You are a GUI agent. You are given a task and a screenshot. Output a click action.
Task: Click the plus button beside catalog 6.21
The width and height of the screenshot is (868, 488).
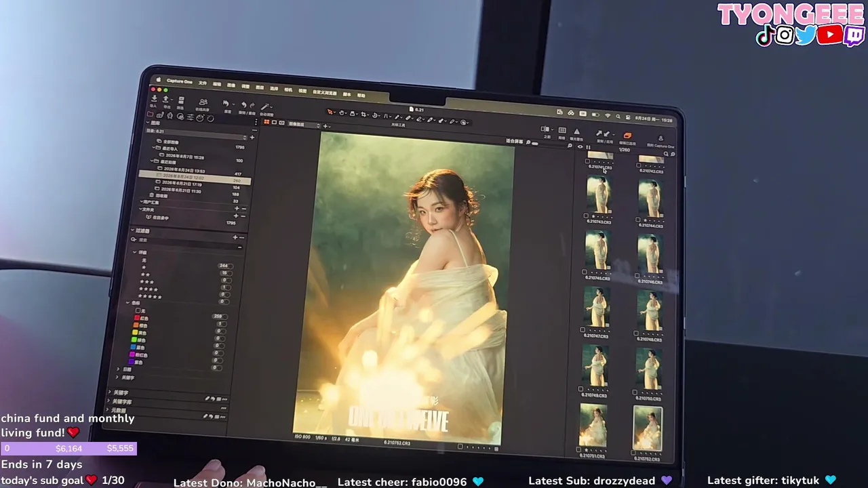252,138
